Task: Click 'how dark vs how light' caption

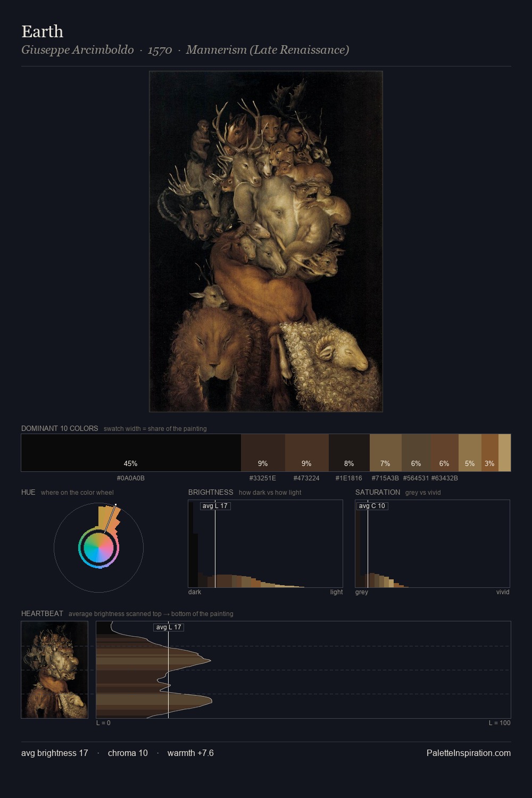Action: pos(270,493)
